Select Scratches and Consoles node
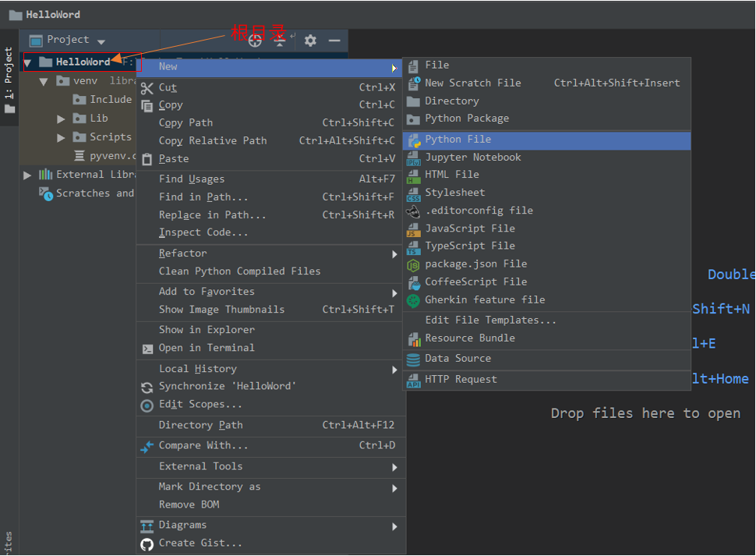 [x=87, y=194]
